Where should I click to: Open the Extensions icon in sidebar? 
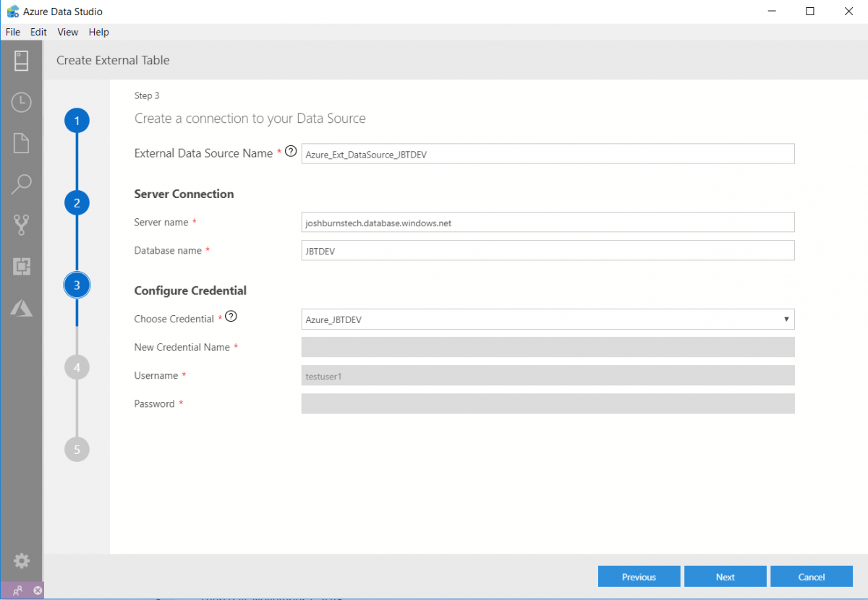(21, 267)
